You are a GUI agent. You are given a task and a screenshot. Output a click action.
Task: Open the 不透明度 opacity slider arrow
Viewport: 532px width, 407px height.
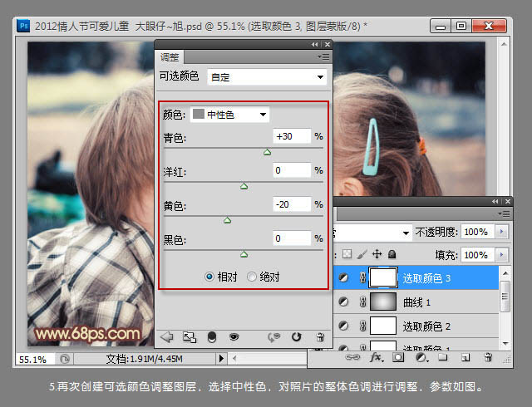[500, 232]
